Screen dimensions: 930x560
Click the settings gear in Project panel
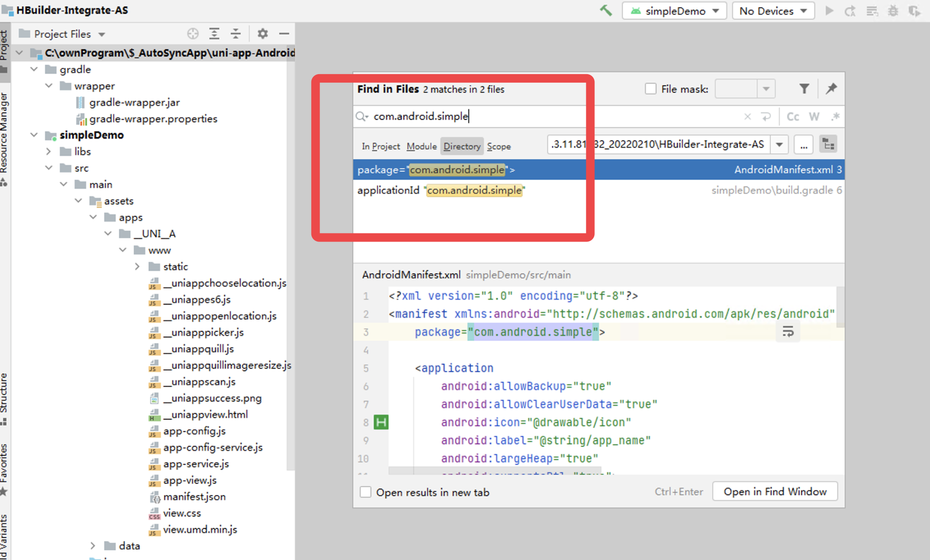tap(262, 33)
